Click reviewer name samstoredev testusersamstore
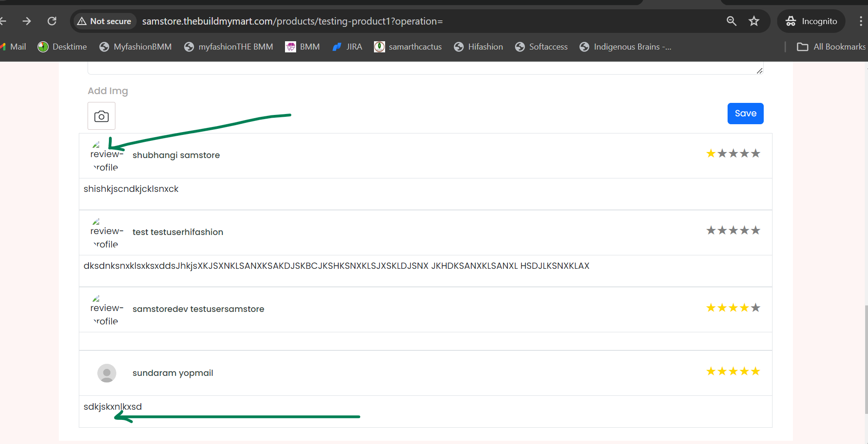This screenshot has width=868, height=444. click(198, 309)
